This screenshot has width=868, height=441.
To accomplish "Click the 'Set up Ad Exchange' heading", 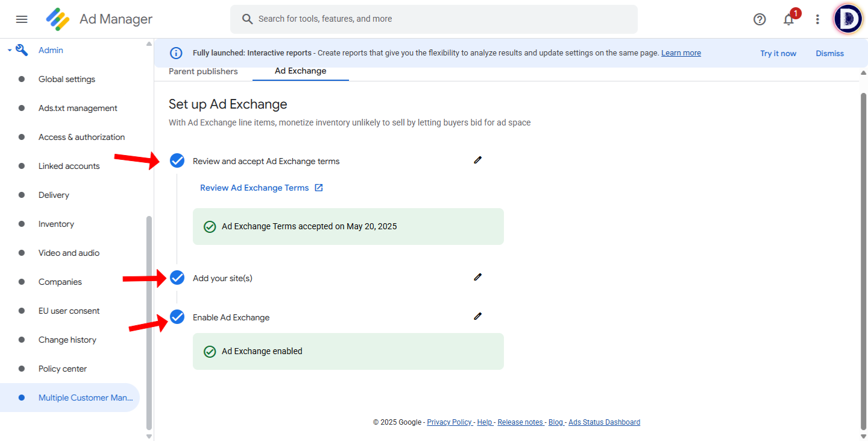I will tap(228, 104).
